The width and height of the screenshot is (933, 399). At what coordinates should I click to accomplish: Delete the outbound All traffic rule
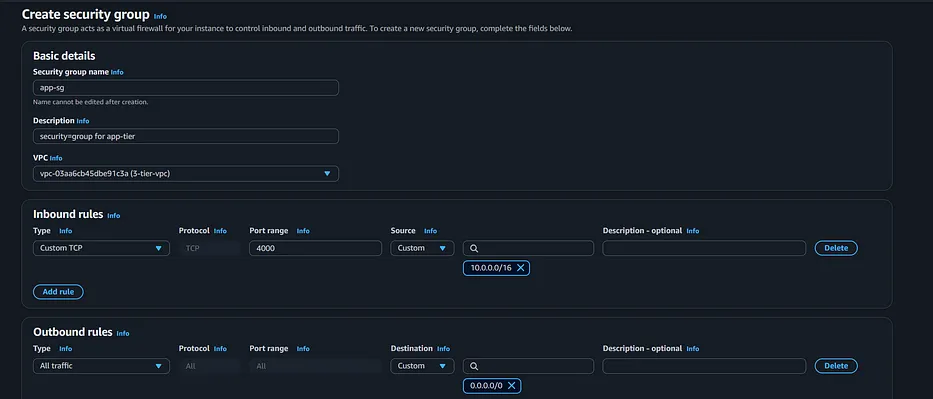(836, 366)
